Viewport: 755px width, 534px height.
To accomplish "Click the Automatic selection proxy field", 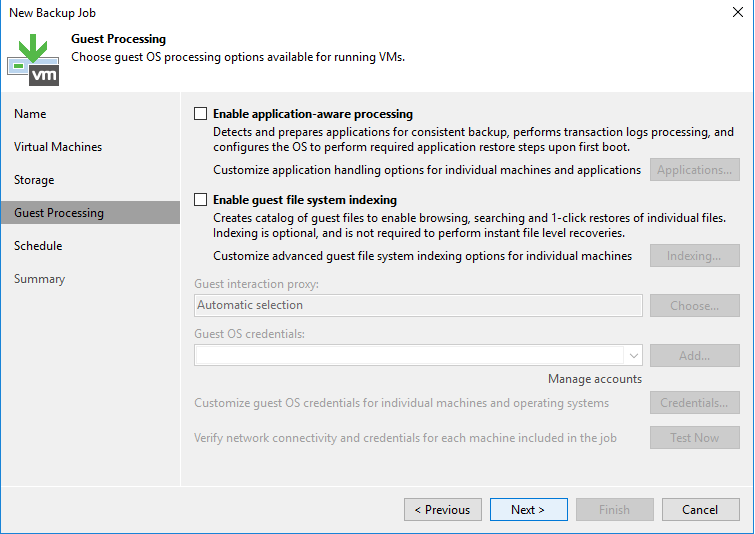I will tap(418, 305).
